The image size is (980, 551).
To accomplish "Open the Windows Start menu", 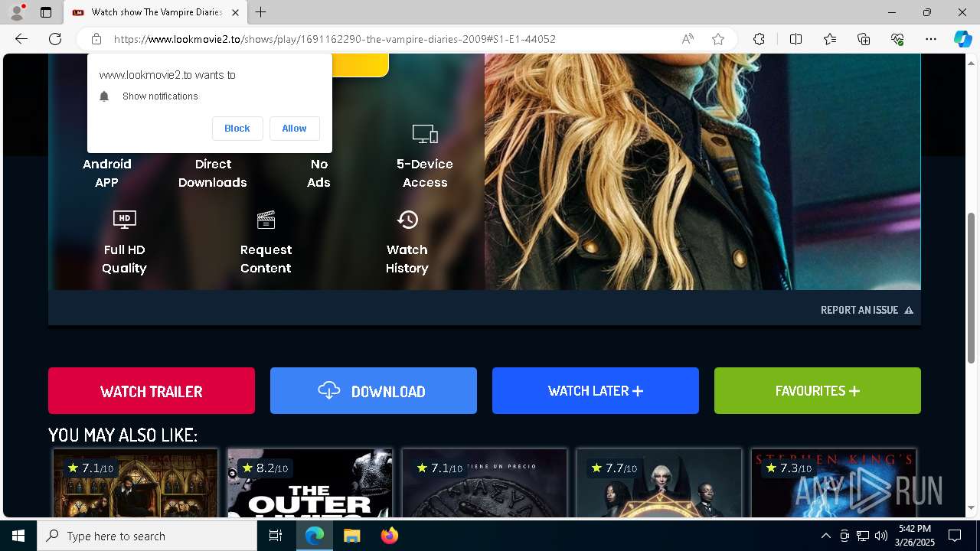I will [x=18, y=536].
